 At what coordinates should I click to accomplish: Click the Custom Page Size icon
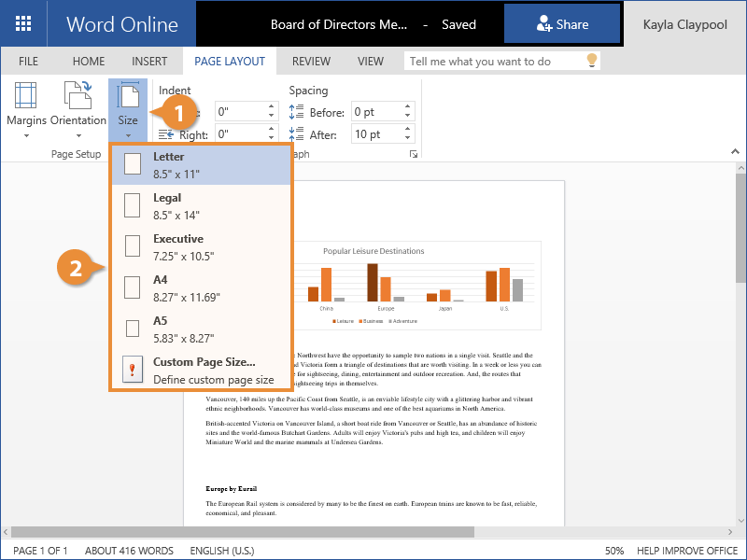click(133, 371)
